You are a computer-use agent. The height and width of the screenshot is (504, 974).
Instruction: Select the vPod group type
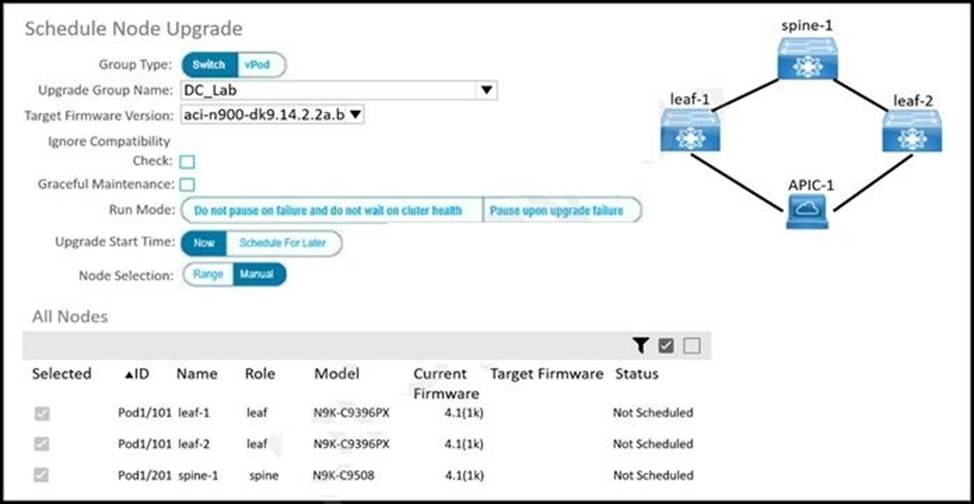[x=258, y=65]
